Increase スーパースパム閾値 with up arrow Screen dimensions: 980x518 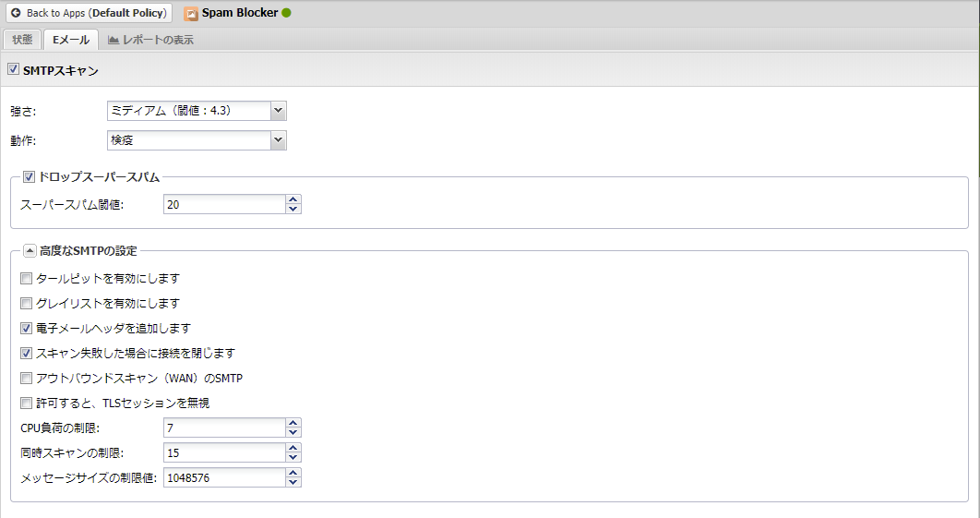293,199
